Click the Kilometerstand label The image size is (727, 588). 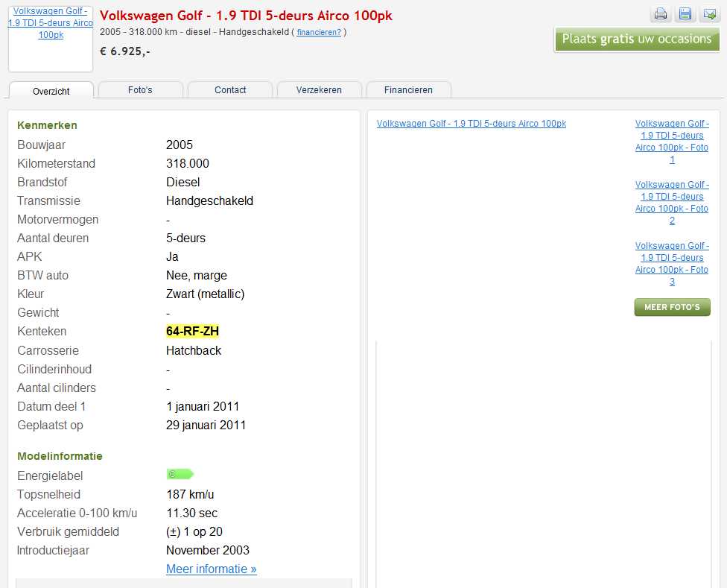(x=56, y=163)
